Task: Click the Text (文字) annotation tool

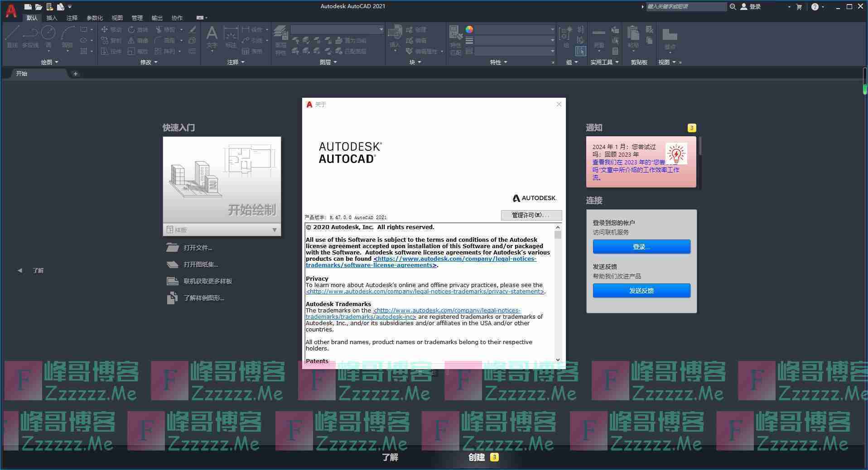Action: (212, 36)
